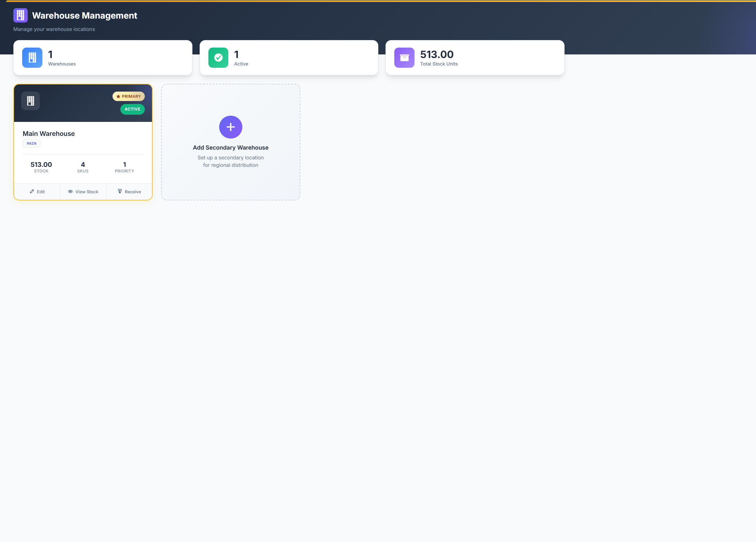The image size is (756, 542).
Task: Click the download icon beside Receive
Action: pyautogui.click(x=120, y=192)
